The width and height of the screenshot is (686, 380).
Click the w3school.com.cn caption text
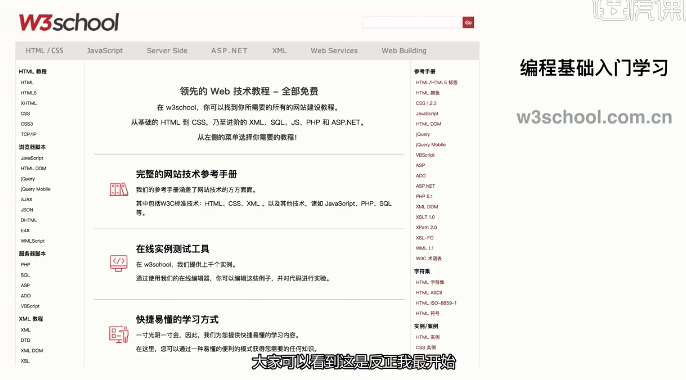tap(594, 117)
